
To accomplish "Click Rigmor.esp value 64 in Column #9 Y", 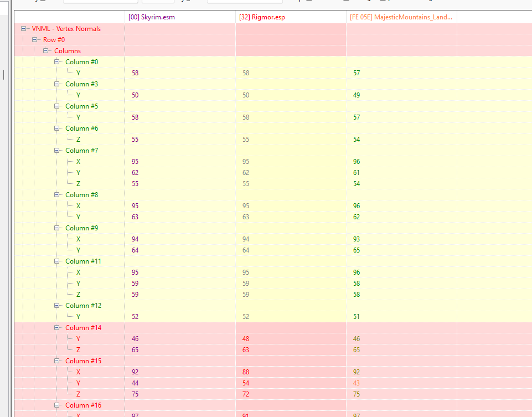I will [246, 250].
